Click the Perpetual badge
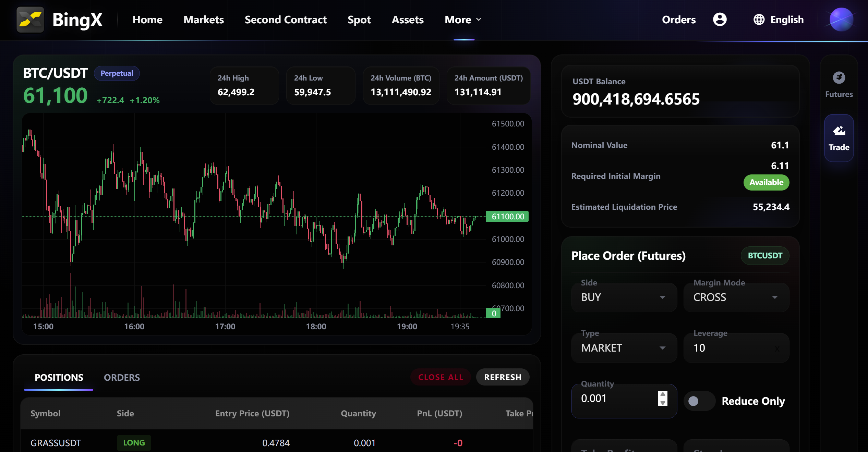 pyautogui.click(x=117, y=73)
